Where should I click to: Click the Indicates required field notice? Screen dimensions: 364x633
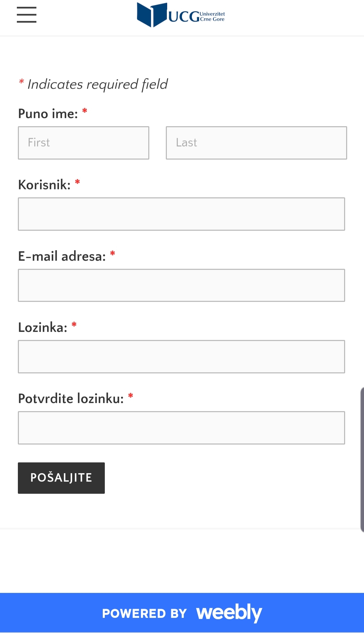[93, 84]
